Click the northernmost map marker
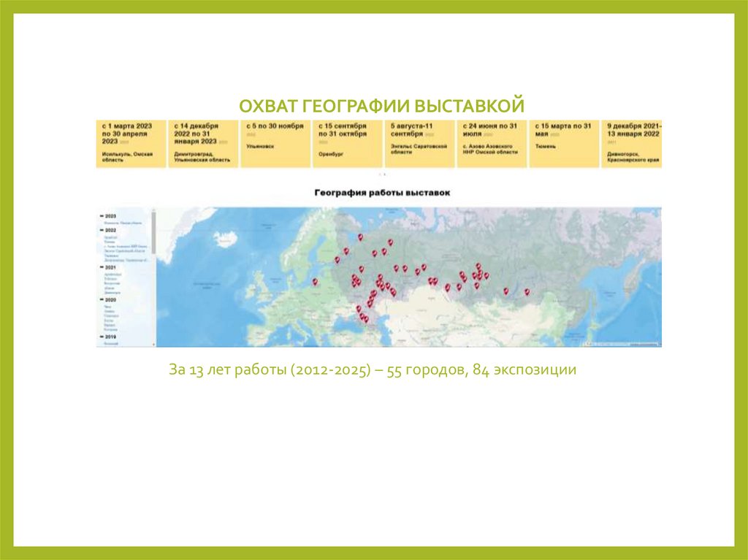The height and width of the screenshot is (560, 748). click(360, 237)
